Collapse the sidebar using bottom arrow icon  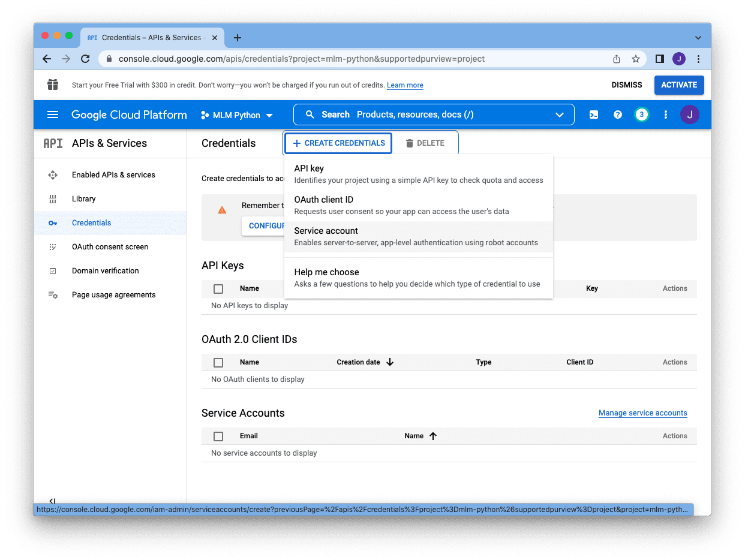[53, 501]
